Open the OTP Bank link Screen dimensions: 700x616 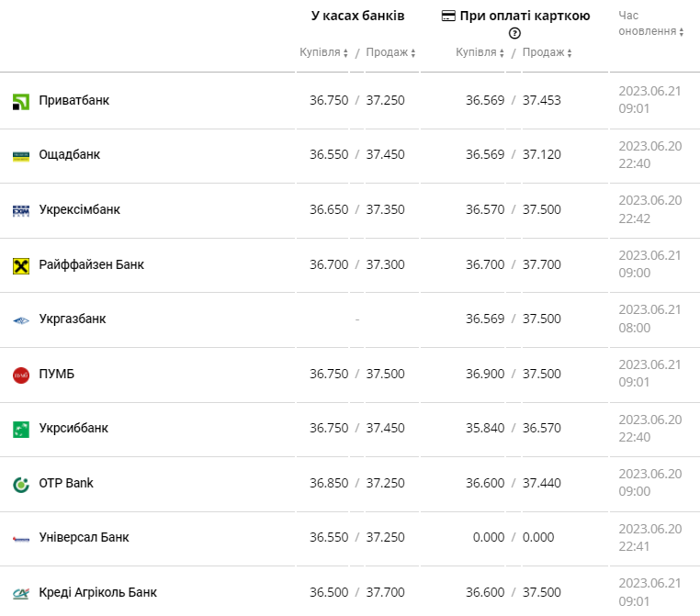click(x=66, y=483)
